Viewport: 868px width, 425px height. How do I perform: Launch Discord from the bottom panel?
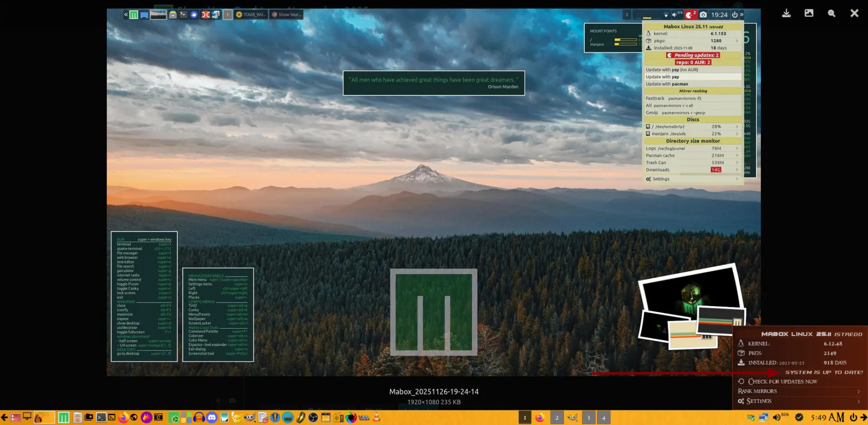point(211,418)
